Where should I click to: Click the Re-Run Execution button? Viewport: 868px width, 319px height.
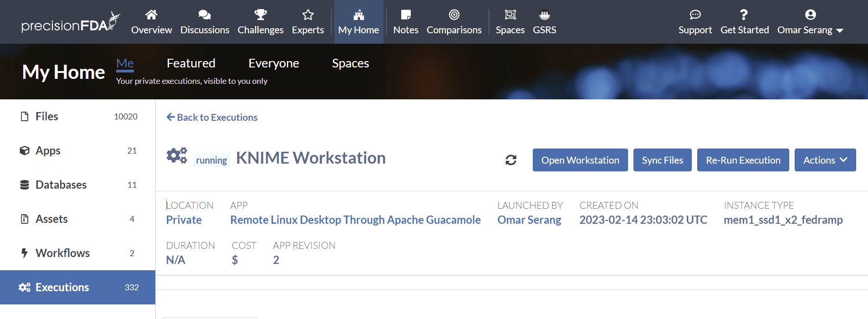click(743, 160)
